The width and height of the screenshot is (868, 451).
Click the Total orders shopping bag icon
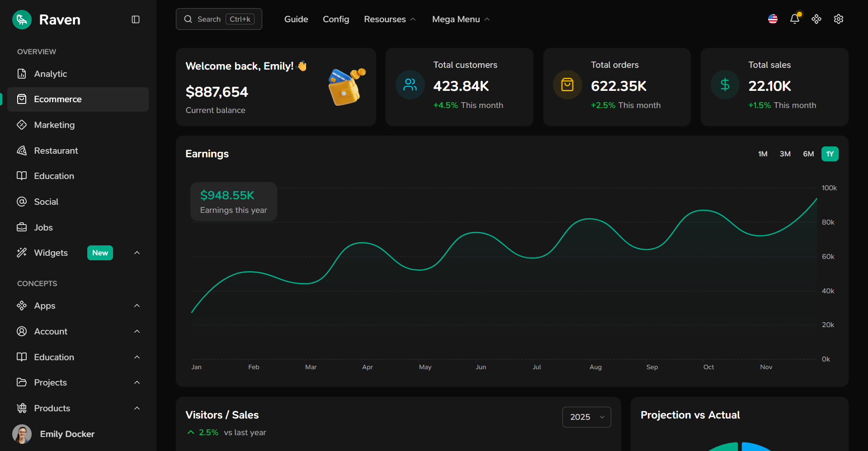click(x=567, y=85)
